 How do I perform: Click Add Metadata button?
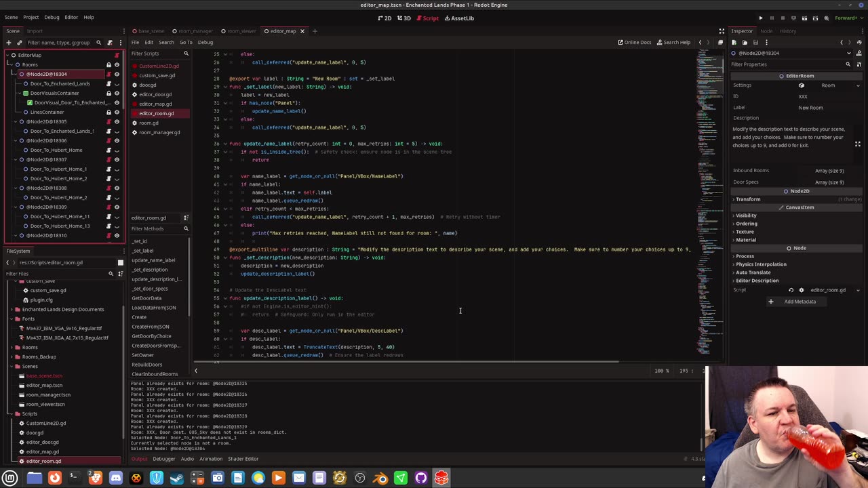tap(795, 302)
